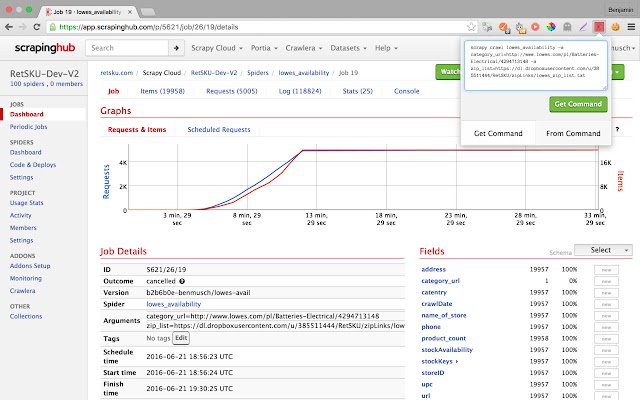Open the 100 spiders link under project name
Viewport: 640px width, 400px height.
27,84
